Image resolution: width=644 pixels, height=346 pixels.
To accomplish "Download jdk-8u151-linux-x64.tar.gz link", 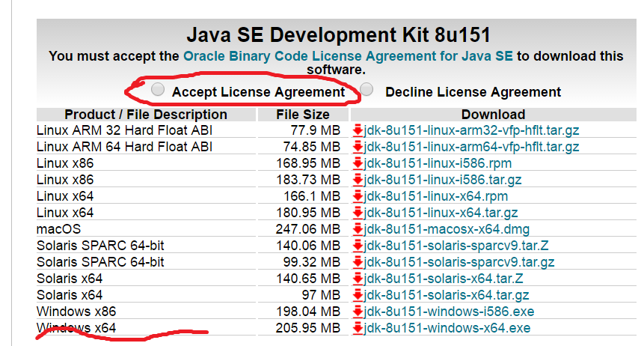I will [441, 213].
